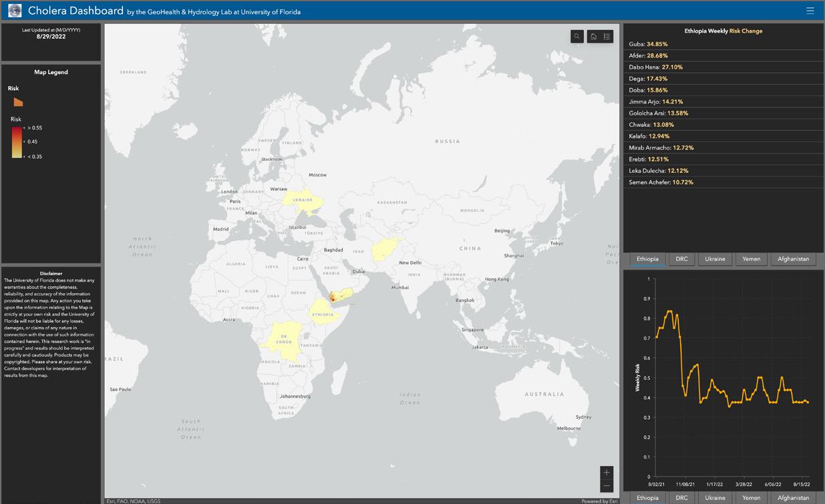The image size is (825, 504).
Task: Select the Semen Achefer: 10.72% row
Action: [x=723, y=182]
